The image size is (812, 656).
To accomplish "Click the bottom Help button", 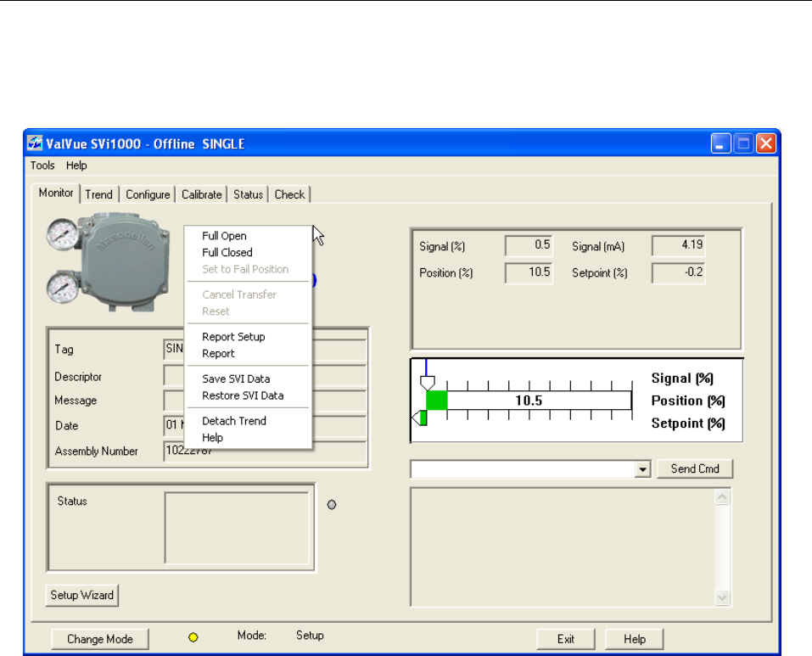I will click(x=635, y=639).
